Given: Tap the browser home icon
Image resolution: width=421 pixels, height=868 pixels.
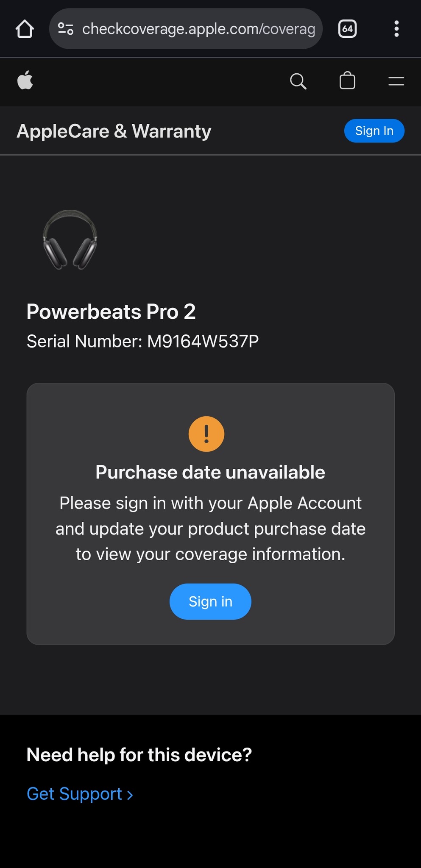Looking at the screenshot, I should (x=25, y=29).
